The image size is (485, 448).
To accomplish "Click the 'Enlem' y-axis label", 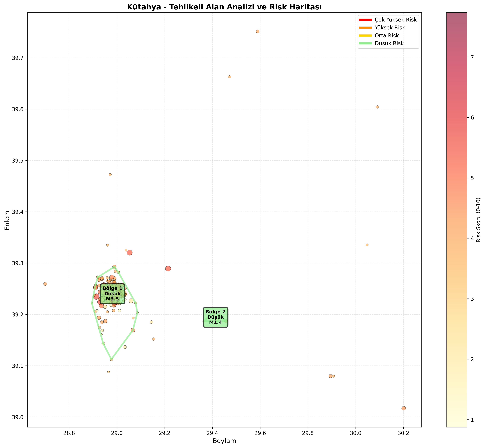I will click(7, 220).
